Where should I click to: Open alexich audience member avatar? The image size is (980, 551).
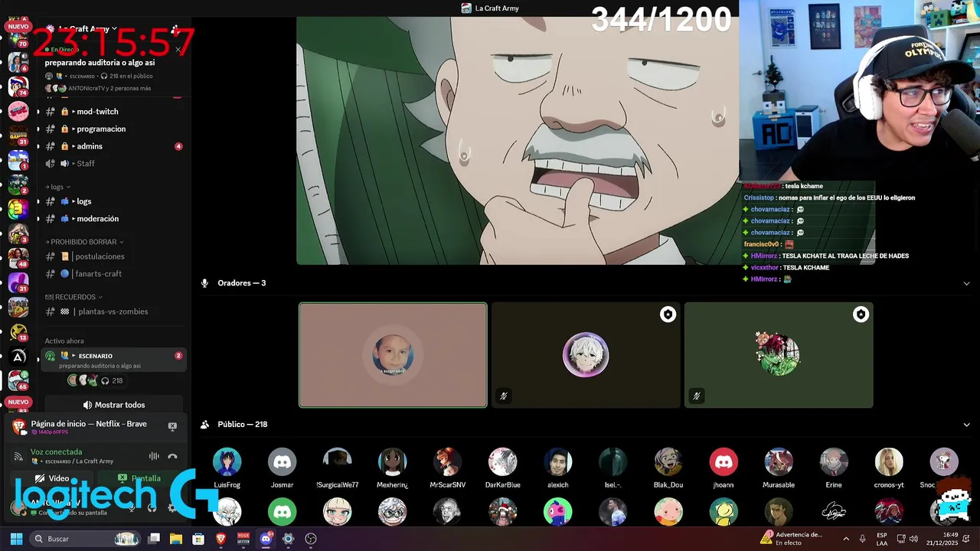(x=558, y=461)
